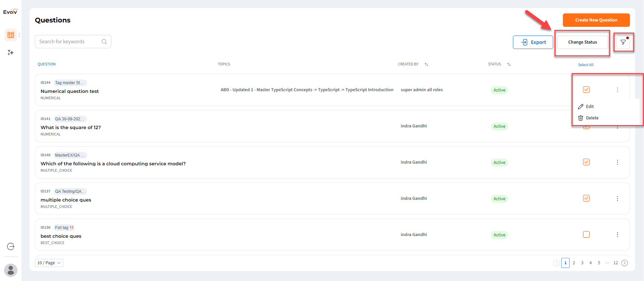Click the 'QA Testing/QA...' tag
The image size is (644, 281).
[70, 191]
